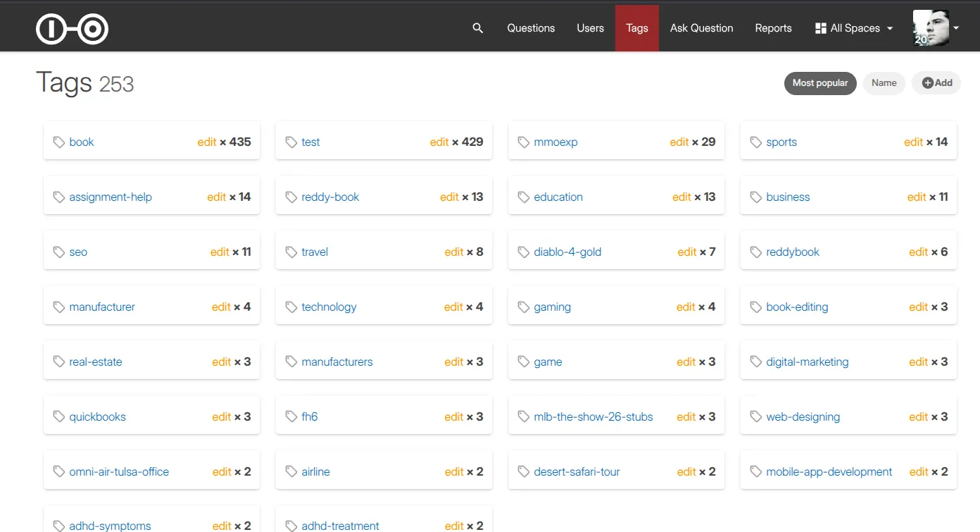Screen dimensions: 980x532
Task: Click the tag icon beside travel
Action: [x=291, y=252]
